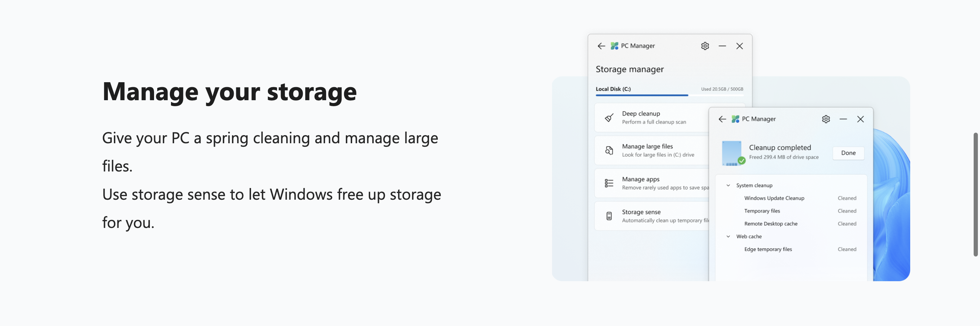Screen dimensions: 980x326
Task: Click the Deep cleanup broom icon
Action: [609, 118]
